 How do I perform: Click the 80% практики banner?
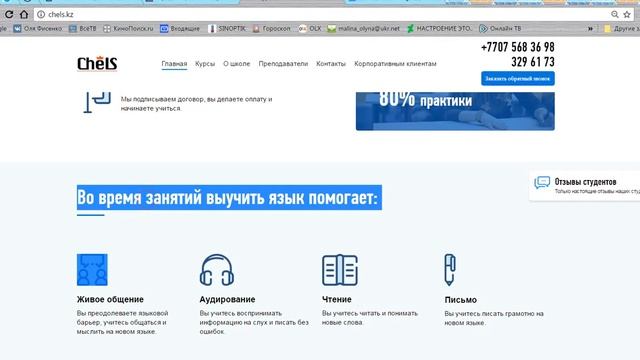455,111
